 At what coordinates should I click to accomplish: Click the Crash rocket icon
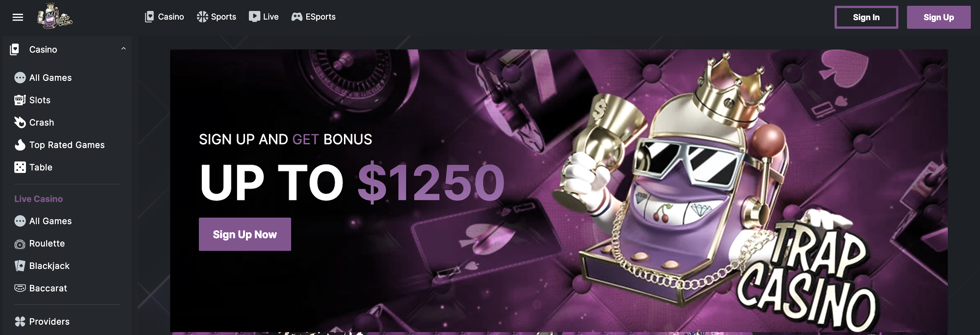20,122
